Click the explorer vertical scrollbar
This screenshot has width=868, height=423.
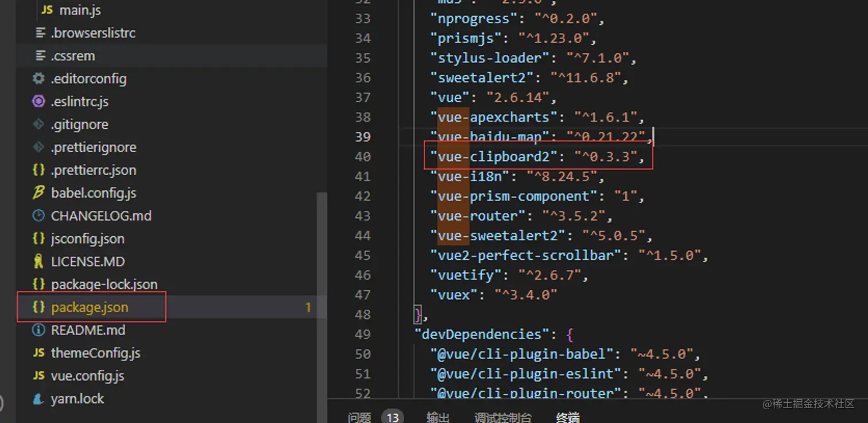tap(322, 307)
